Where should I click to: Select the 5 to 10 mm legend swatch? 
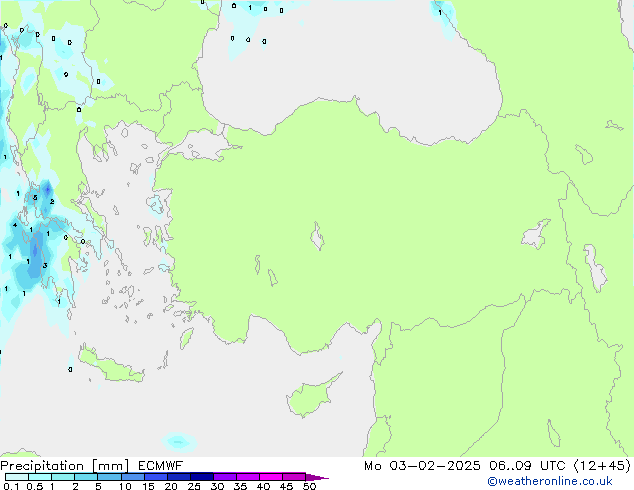[109, 477]
